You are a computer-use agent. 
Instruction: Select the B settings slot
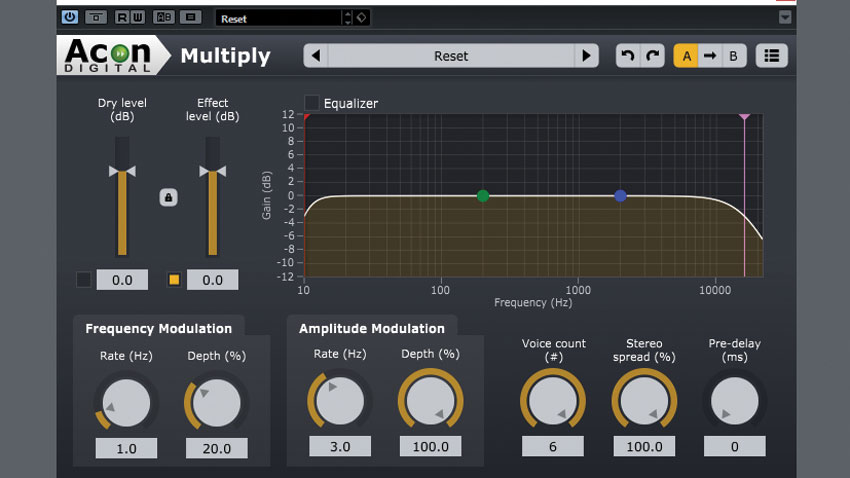(733, 56)
